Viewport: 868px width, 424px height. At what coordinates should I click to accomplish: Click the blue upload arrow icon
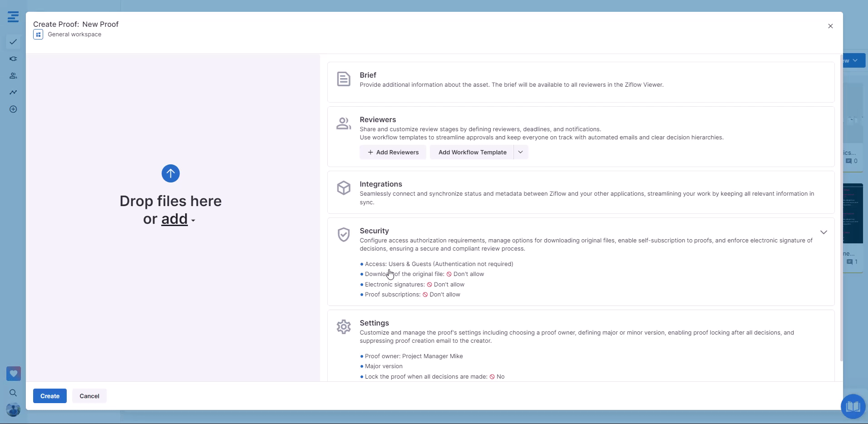(171, 173)
